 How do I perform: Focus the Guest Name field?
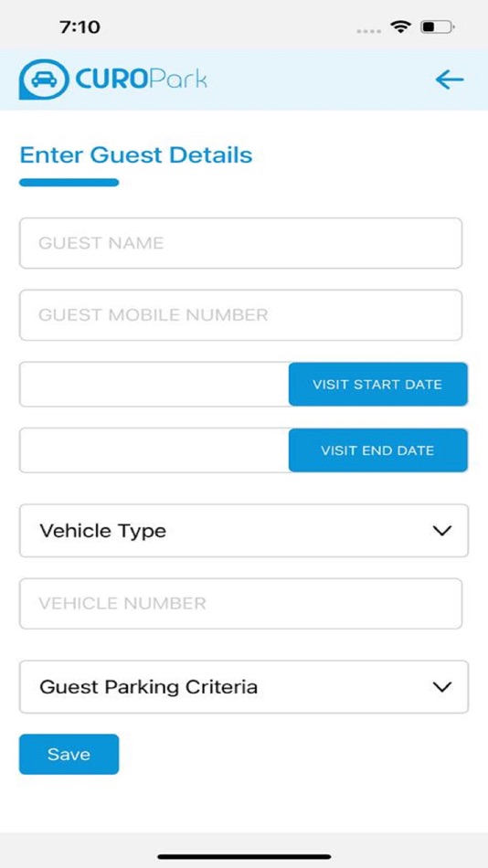[x=240, y=243]
